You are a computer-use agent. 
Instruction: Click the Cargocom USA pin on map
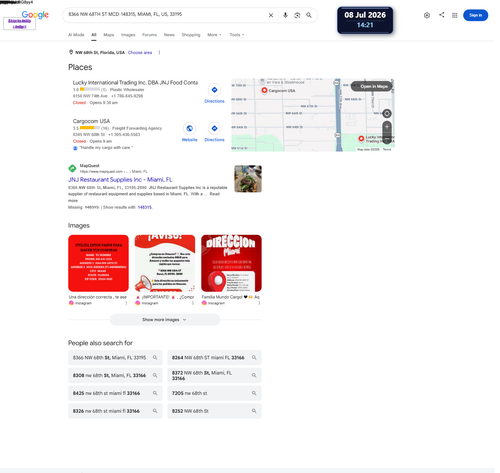coord(264,90)
